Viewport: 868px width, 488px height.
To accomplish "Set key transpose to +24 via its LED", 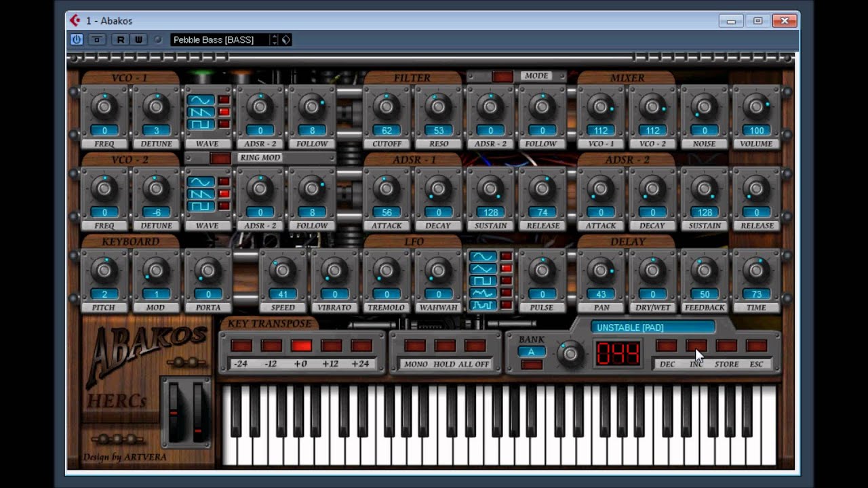I will point(361,346).
